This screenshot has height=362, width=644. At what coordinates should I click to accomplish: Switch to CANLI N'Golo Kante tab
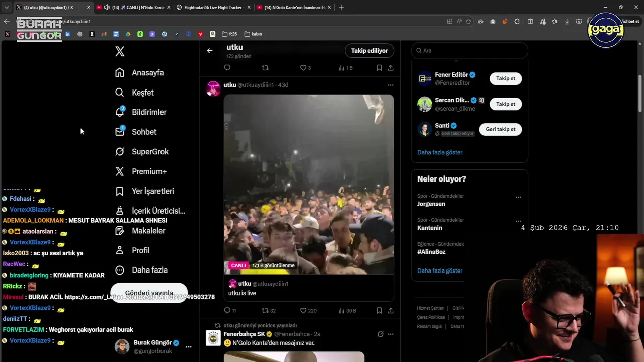coord(133,7)
